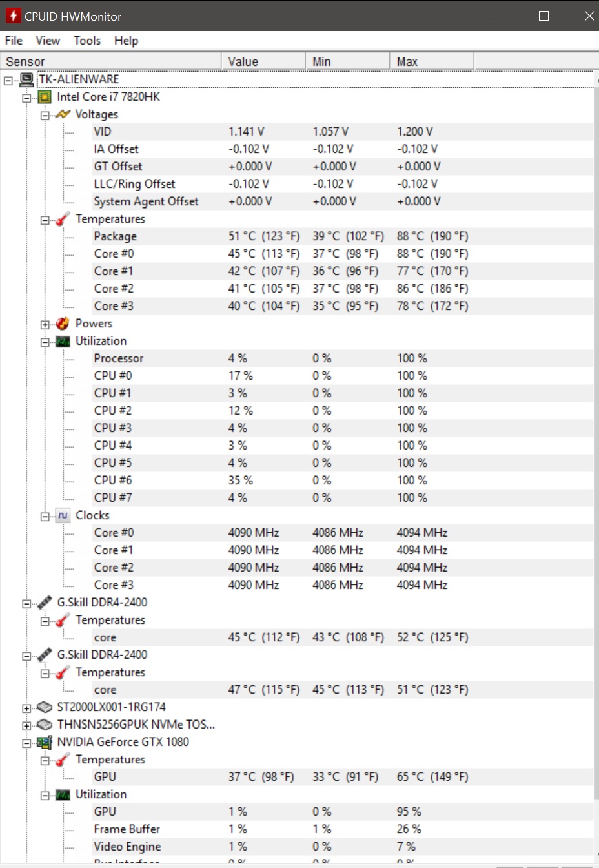The image size is (599, 868).
Task: Click the NVIDIA GeForce GTX 1080 card icon
Action: 45,742
